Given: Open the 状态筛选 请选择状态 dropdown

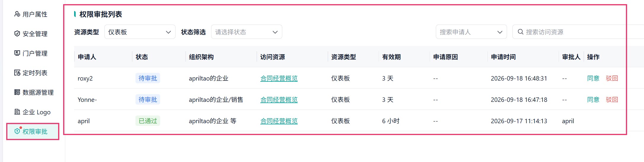Looking at the screenshot, I should 246,32.
